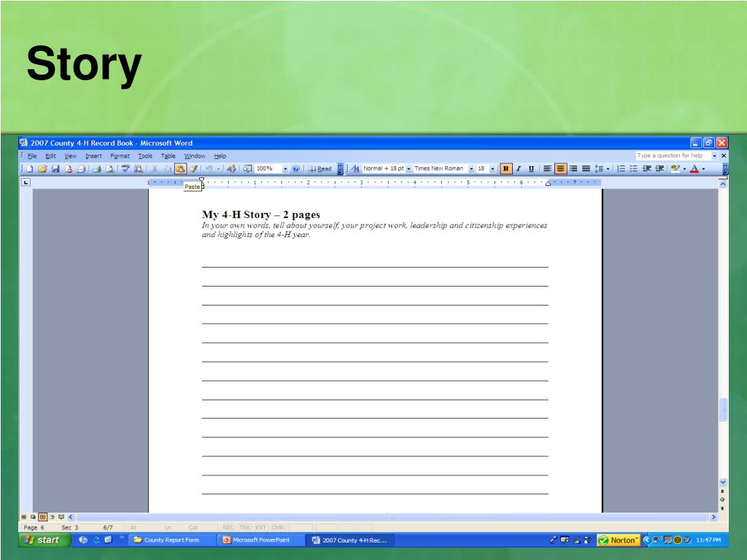Open the Insert menu
Viewport: 747px width, 560px height.
click(93, 156)
